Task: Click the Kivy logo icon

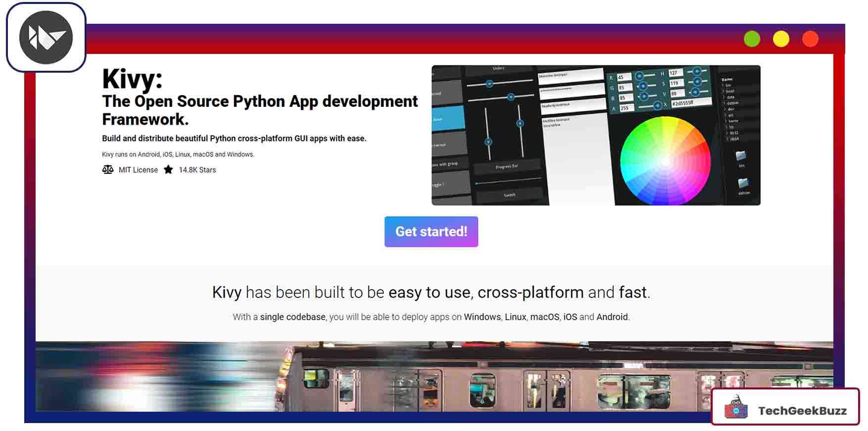Action: 46,38
